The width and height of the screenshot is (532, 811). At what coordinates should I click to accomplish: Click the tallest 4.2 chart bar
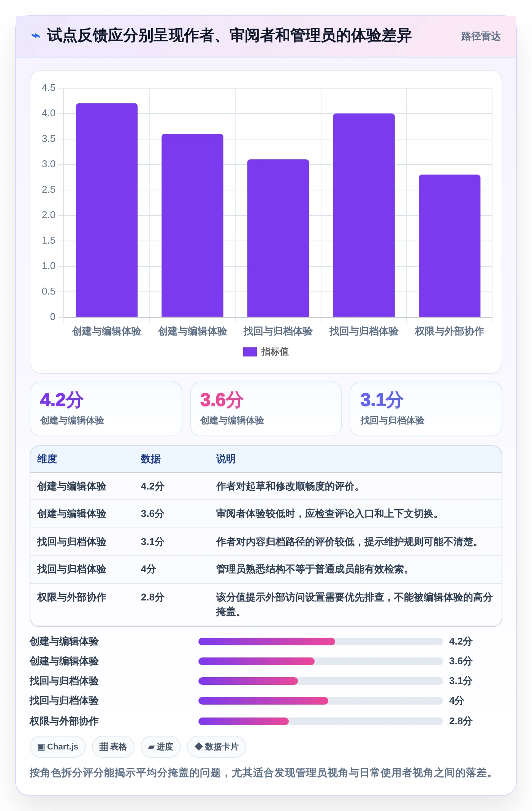click(x=107, y=210)
